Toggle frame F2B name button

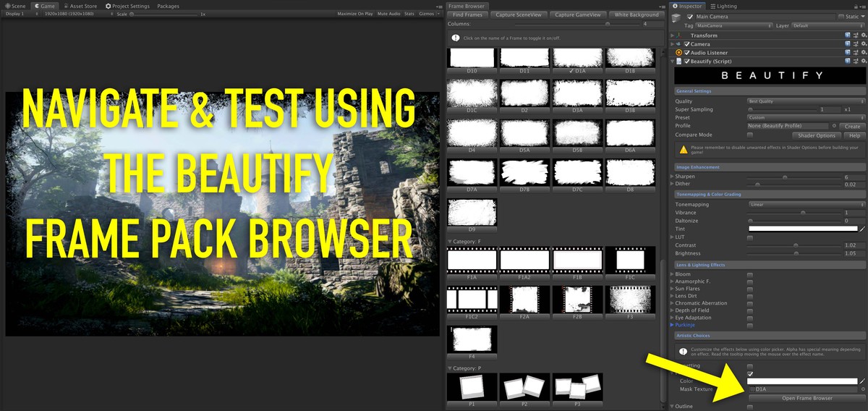click(x=577, y=316)
